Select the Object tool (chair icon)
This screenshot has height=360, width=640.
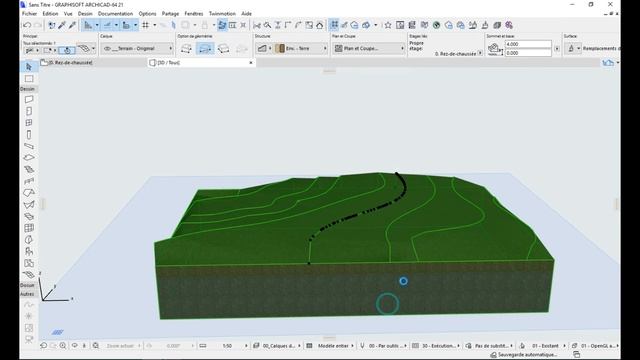pyautogui.click(x=29, y=251)
